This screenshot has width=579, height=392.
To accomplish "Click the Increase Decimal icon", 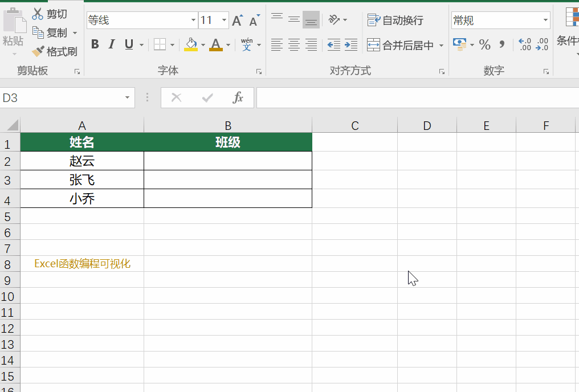I will (525, 44).
